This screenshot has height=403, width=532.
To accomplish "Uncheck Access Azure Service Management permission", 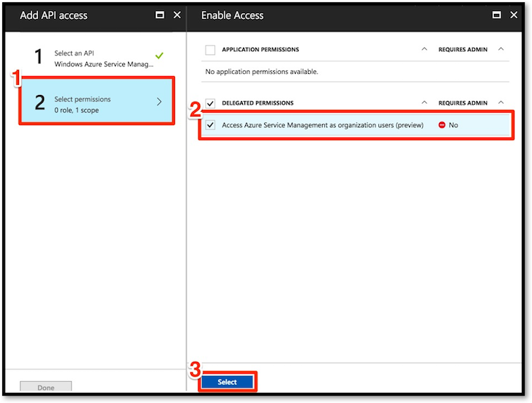I will pyautogui.click(x=210, y=125).
